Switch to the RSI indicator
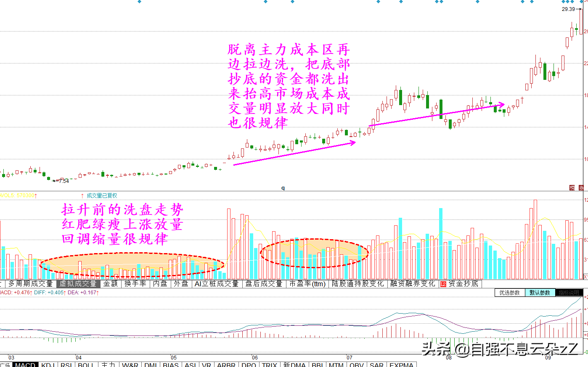This screenshot has width=588, height=367. coord(66,364)
